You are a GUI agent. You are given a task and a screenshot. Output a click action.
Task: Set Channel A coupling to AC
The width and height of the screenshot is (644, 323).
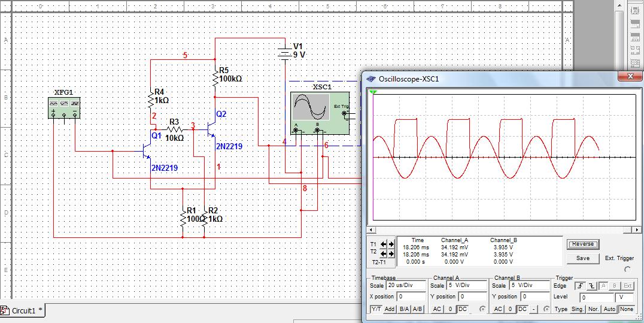pyautogui.click(x=436, y=309)
